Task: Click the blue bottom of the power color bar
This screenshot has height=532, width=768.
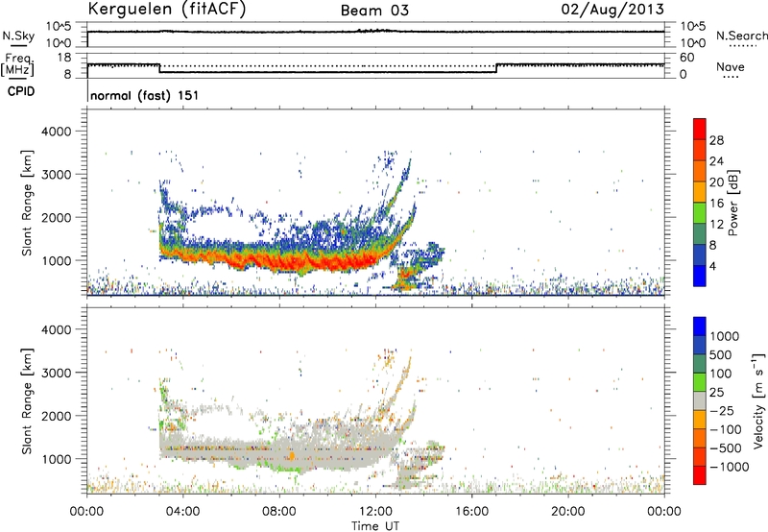Action: (700, 276)
